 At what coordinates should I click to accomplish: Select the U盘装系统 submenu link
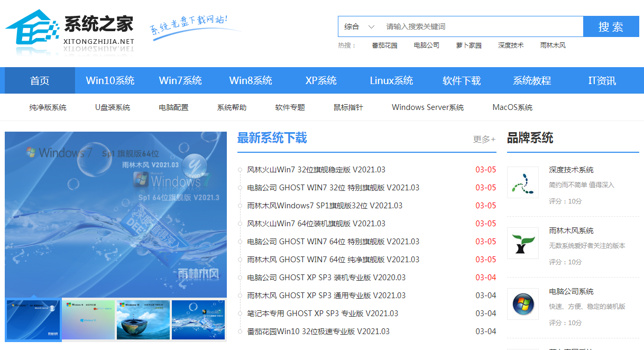pyautogui.click(x=113, y=107)
